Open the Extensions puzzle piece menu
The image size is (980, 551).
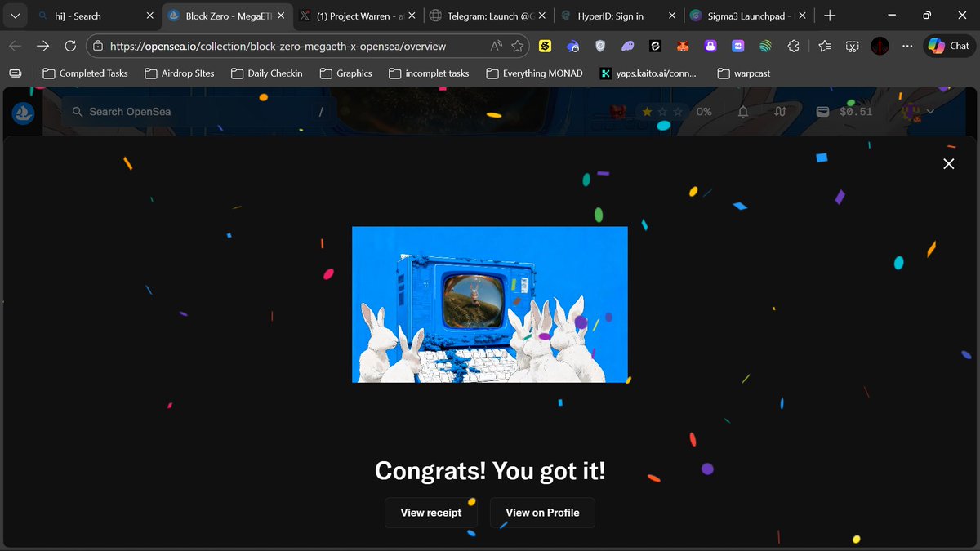(x=793, y=47)
